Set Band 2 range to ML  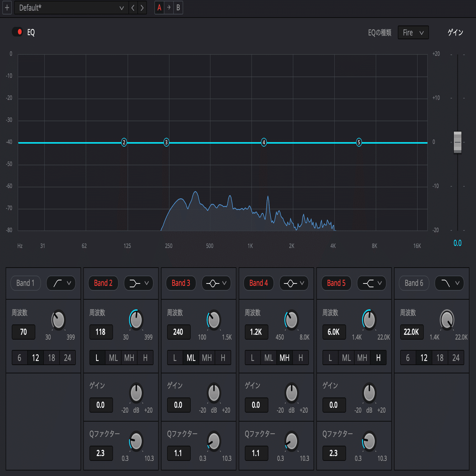tap(113, 358)
